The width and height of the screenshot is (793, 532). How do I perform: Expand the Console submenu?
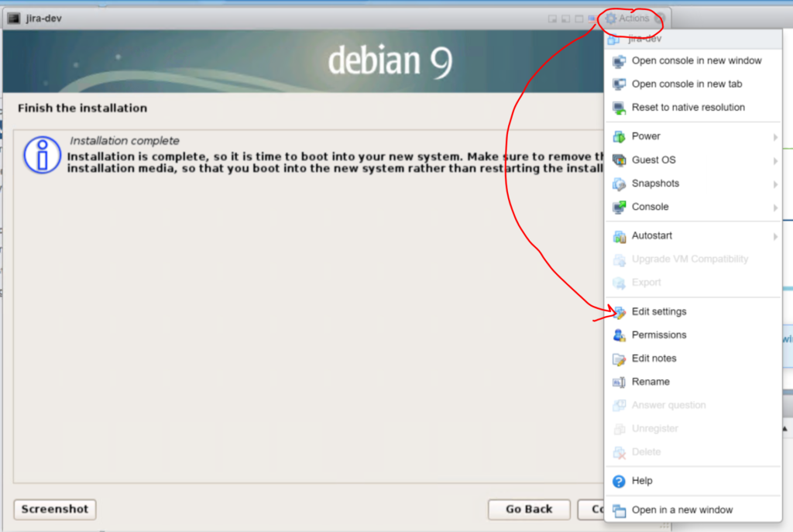[693, 207]
